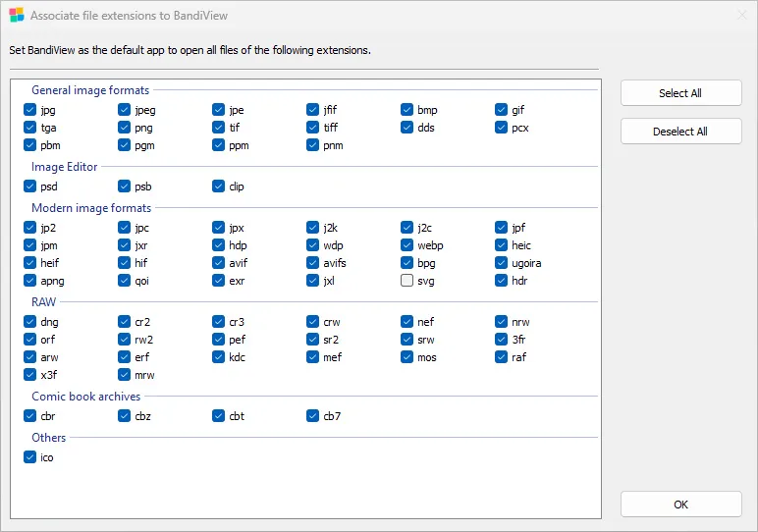The image size is (758, 532).
Task: Uncheck the ico extension
Action: 30,457
